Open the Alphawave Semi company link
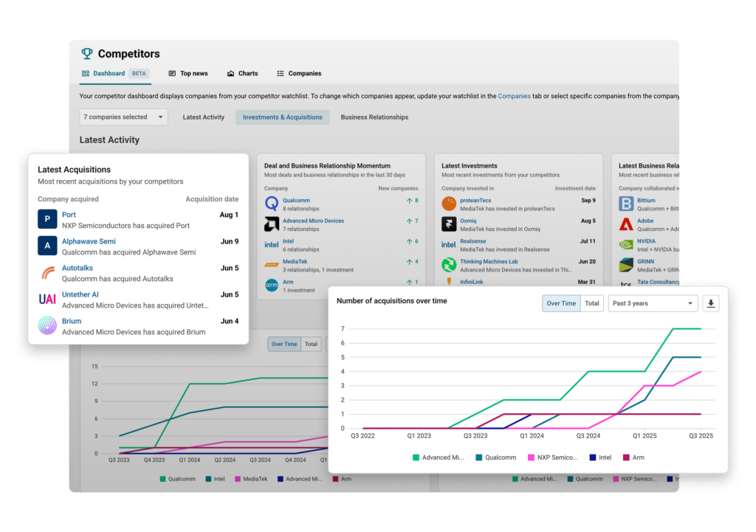The image size is (756, 532). pos(89,241)
